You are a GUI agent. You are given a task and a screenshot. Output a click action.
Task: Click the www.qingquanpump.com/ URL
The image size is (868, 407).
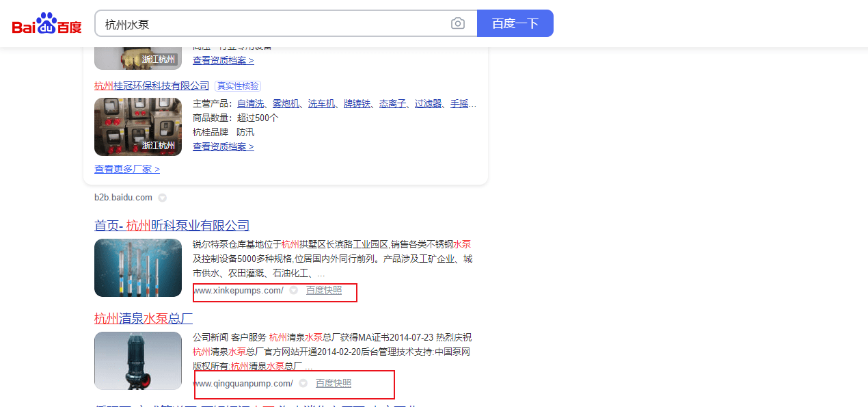click(x=243, y=384)
